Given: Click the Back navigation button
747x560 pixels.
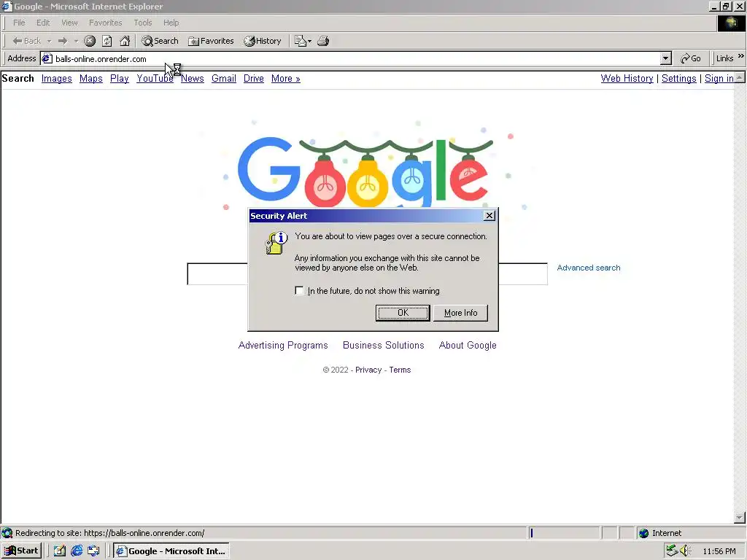Looking at the screenshot, I should click(27, 41).
